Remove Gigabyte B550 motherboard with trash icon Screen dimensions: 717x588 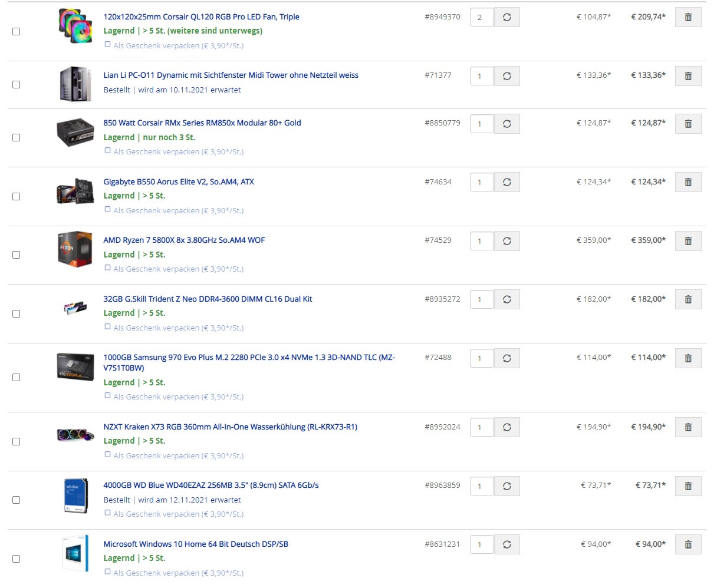coord(688,182)
